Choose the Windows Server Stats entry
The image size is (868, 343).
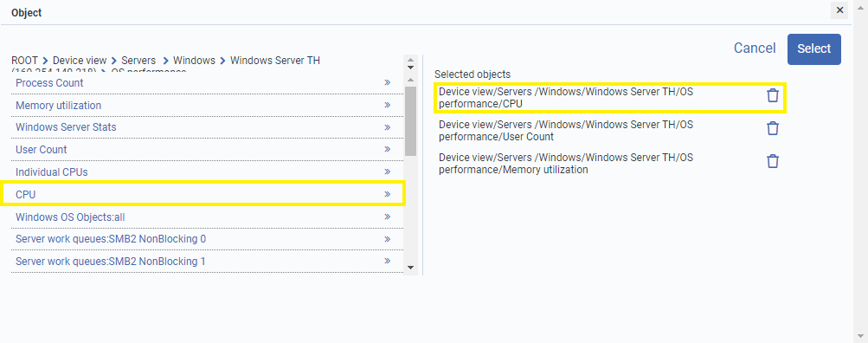coord(66,127)
